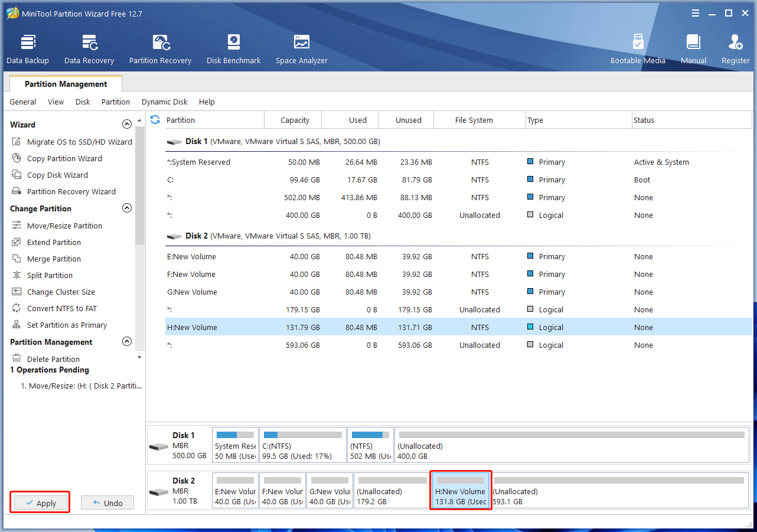
Task: Sort by the Capacity column header
Action: tap(293, 120)
